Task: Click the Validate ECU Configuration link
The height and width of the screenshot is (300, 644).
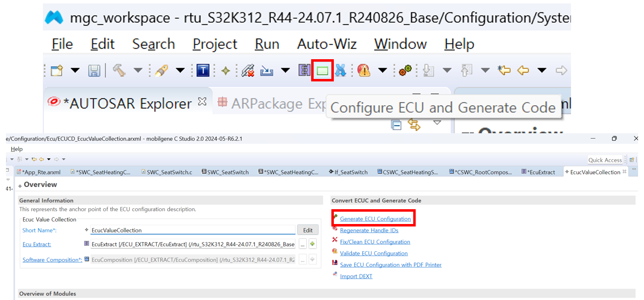Action: click(374, 253)
